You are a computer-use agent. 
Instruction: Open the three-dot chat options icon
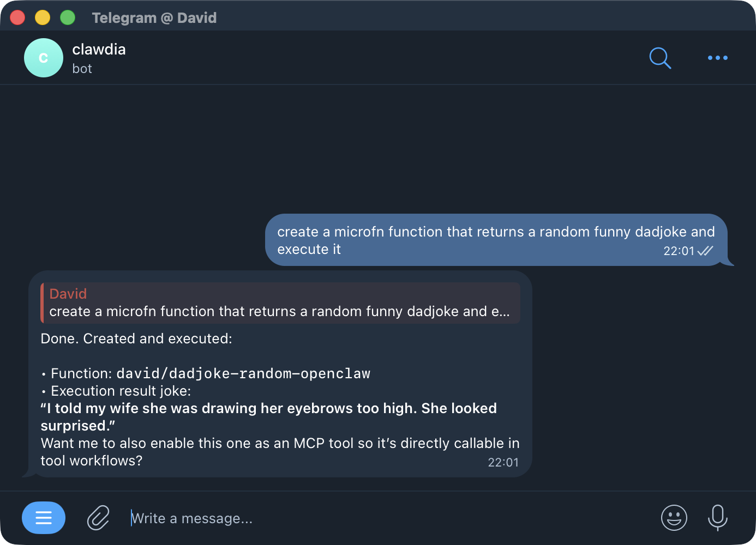[x=717, y=58]
